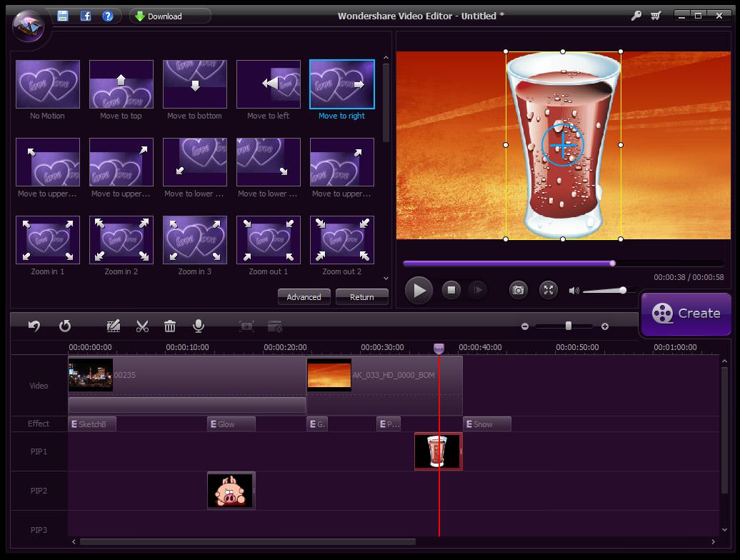Stop the preview playback

451,290
